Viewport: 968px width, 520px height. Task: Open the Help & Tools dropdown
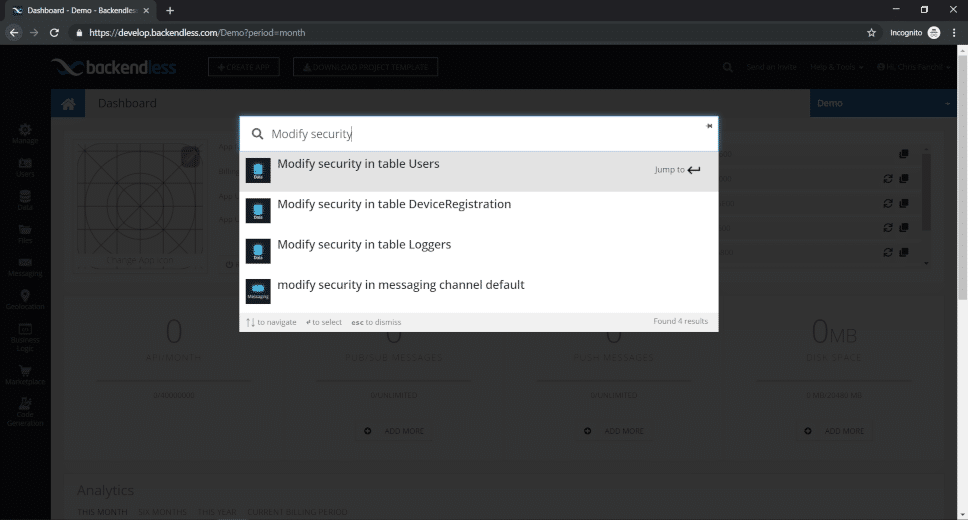[x=835, y=67]
